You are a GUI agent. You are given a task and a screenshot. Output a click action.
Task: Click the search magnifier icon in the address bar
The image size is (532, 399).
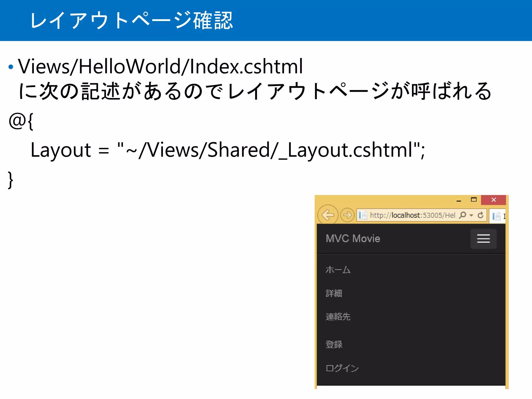(x=462, y=215)
